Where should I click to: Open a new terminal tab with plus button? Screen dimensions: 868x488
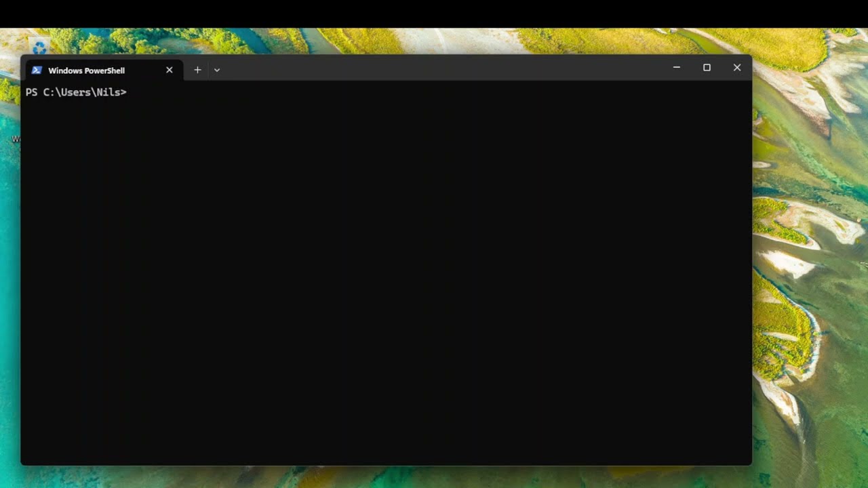pos(197,70)
